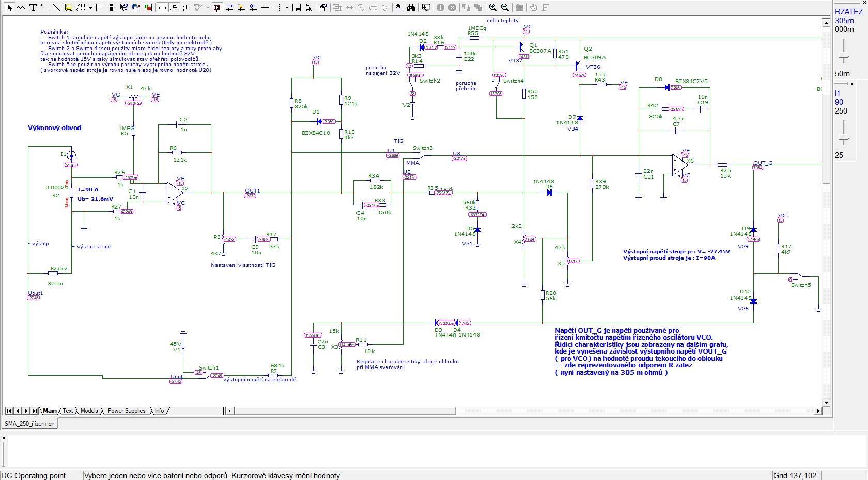Switch to the Text page tab
Viewport: 868px width, 480px height.
coord(68,411)
